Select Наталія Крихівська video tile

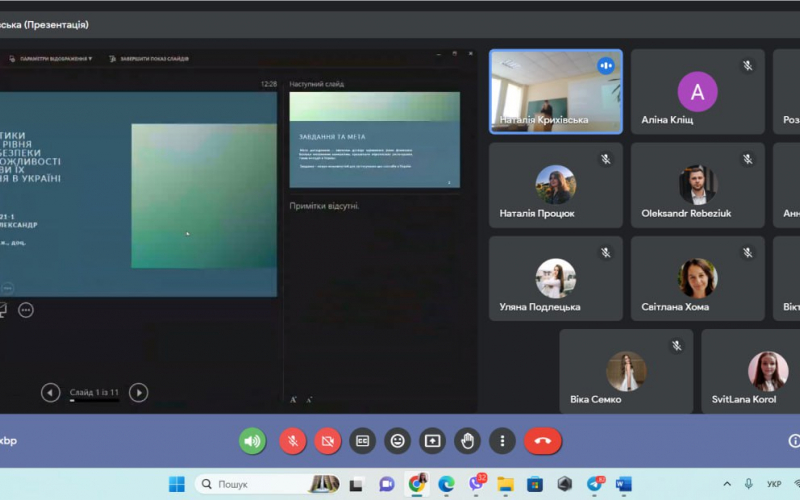pos(556,92)
